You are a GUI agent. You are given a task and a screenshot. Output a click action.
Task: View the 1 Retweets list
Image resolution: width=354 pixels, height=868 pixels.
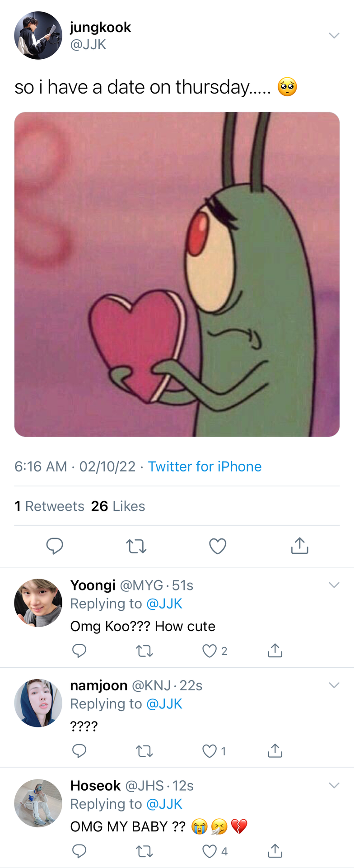click(49, 506)
